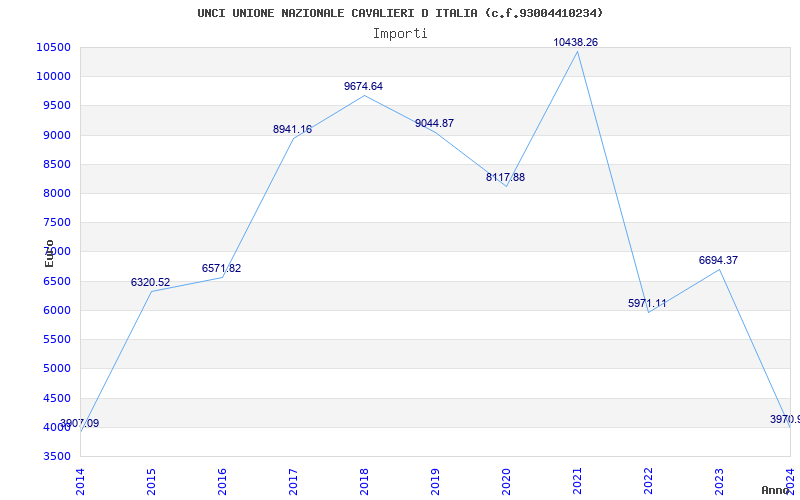The width and height of the screenshot is (800, 500).
Task: Click the 2015 x-axis year label
Action: click(151, 481)
